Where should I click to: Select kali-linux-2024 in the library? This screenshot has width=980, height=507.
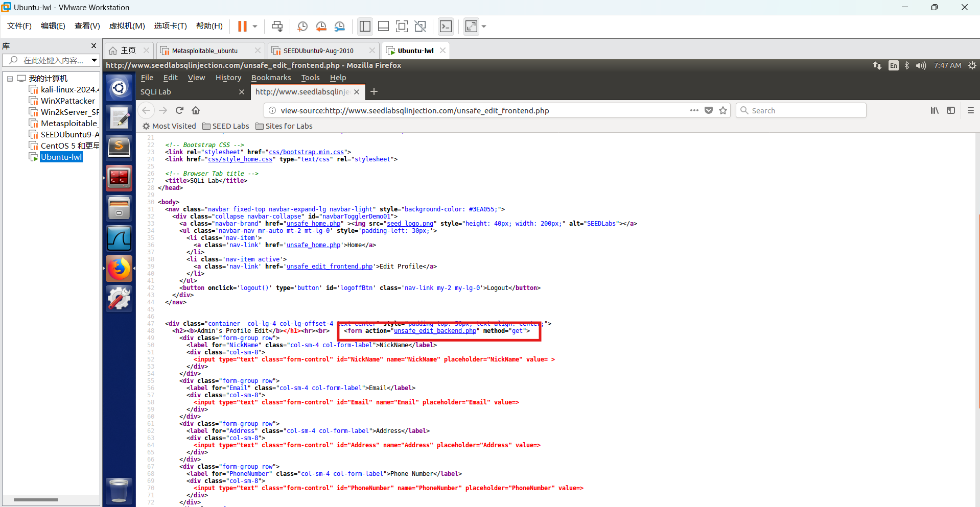click(64, 90)
